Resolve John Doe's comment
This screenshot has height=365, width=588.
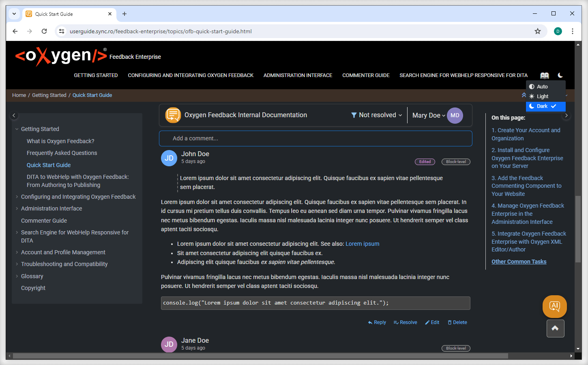[405, 322]
